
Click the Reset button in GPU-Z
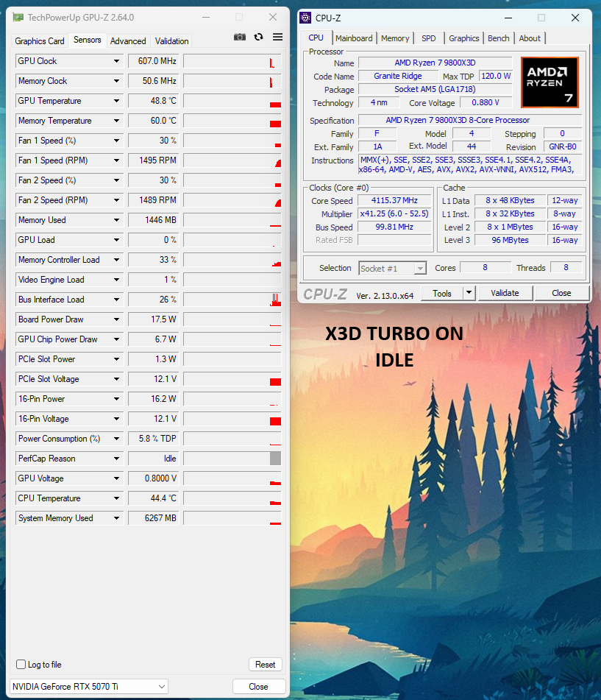coord(265,665)
